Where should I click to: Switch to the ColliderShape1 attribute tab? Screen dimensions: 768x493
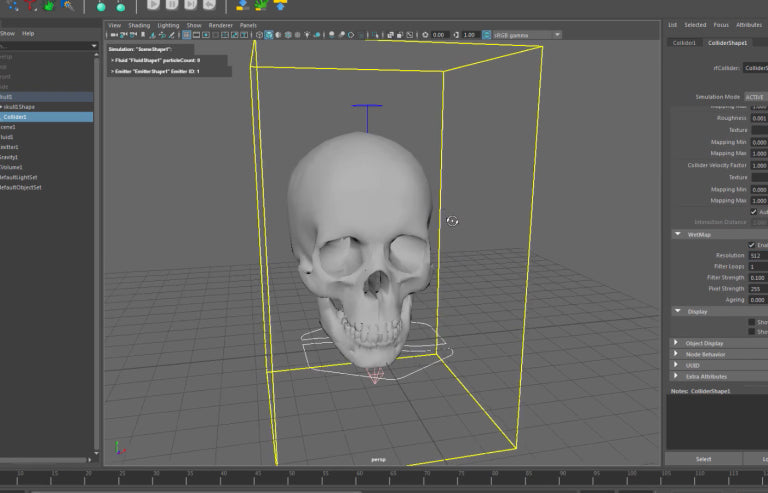727,43
